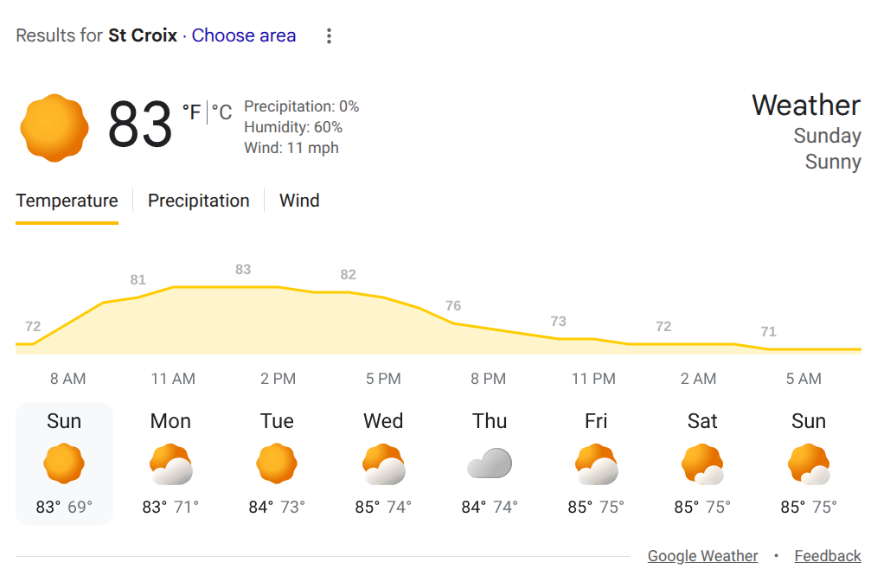890x588 pixels.
Task: Click the large sunny current conditions icon
Action: click(x=54, y=128)
